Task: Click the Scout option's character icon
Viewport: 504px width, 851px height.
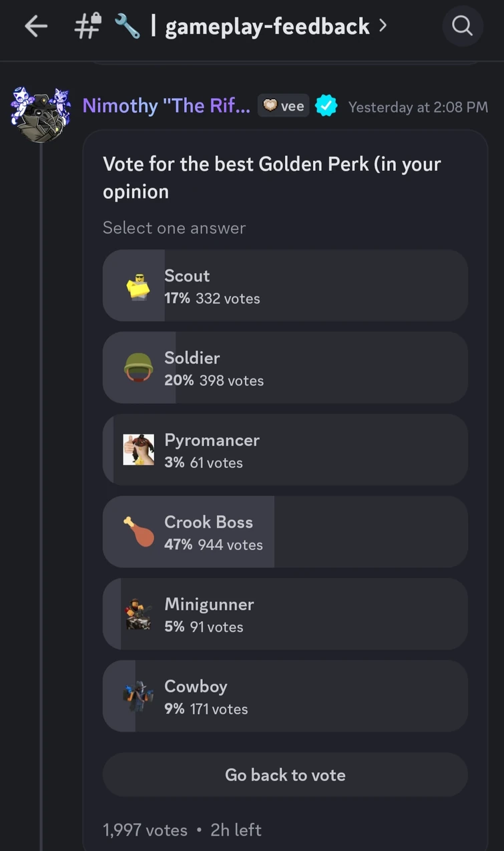Action: click(138, 285)
